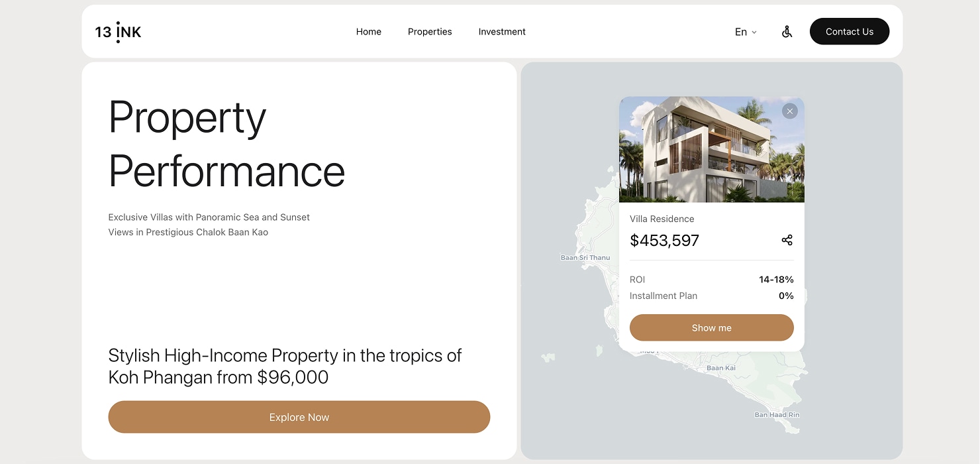Expand the language selector chevron
This screenshot has height=464, width=980.
(x=754, y=32)
